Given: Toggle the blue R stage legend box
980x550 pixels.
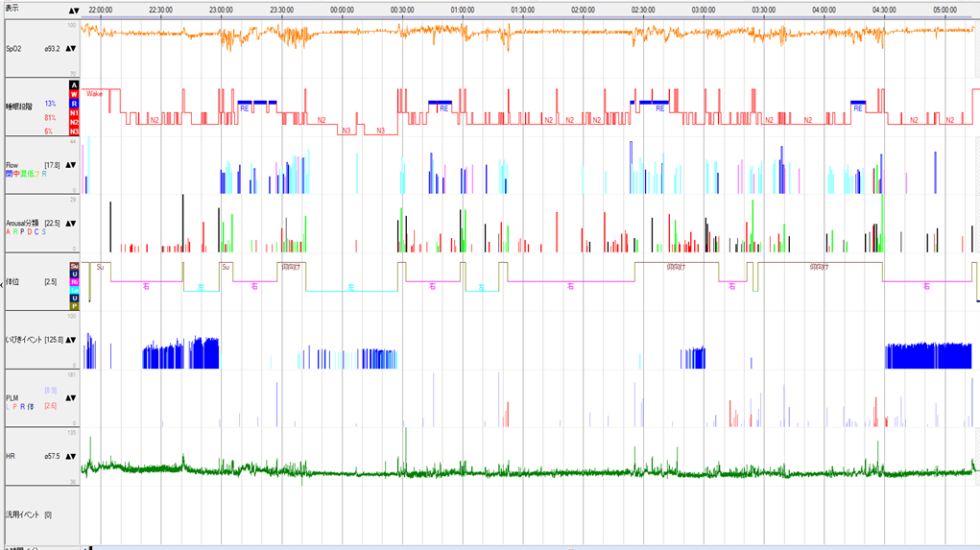Looking at the screenshot, I should pyautogui.click(x=75, y=104).
